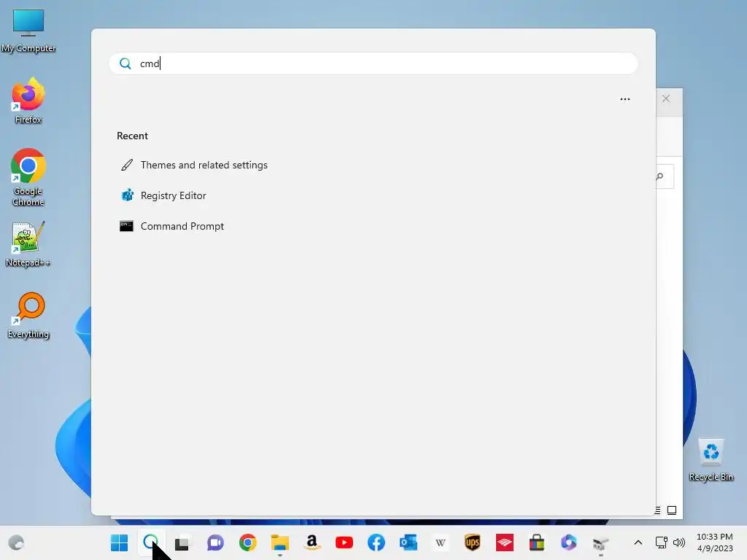Open Themes and related settings
Screen dimensions: 747x560
point(193,166)
